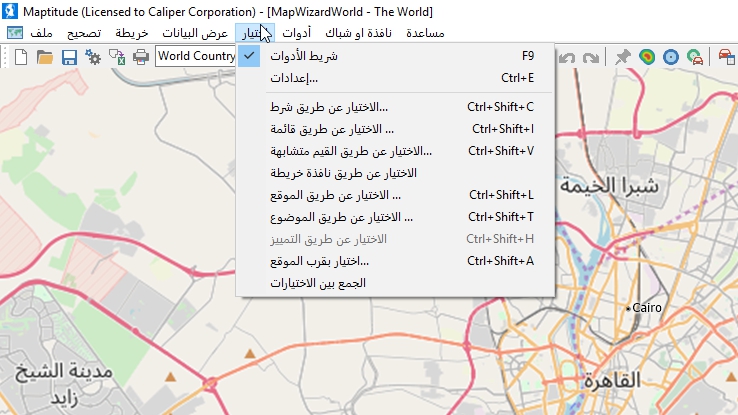Uncheck the شريط الأدوات toolbar option
This screenshot has width=738, height=415.
pyautogui.click(x=304, y=56)
